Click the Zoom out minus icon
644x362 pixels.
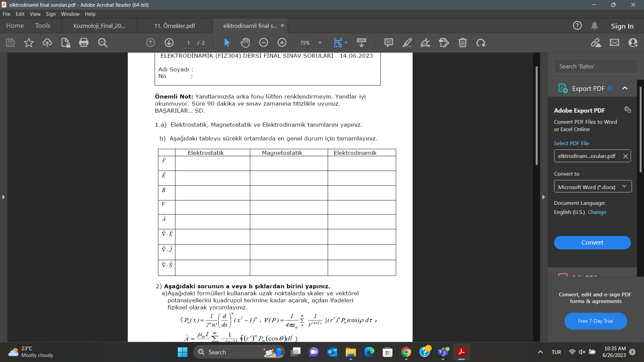[x=264, y=43]
